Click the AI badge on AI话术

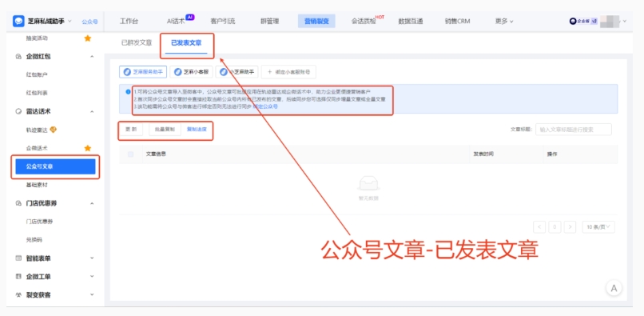pos(189,18)
